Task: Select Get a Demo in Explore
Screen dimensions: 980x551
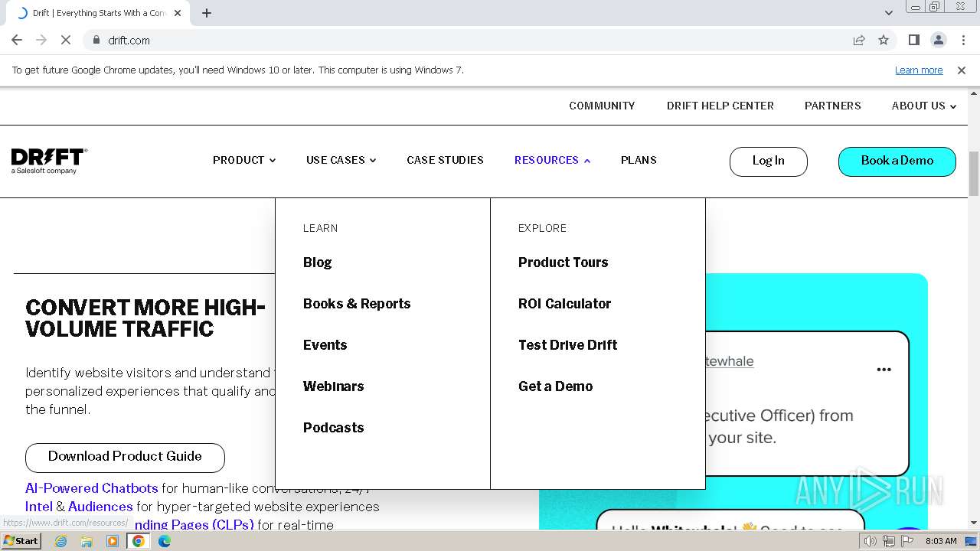Action: click(555, 386)
